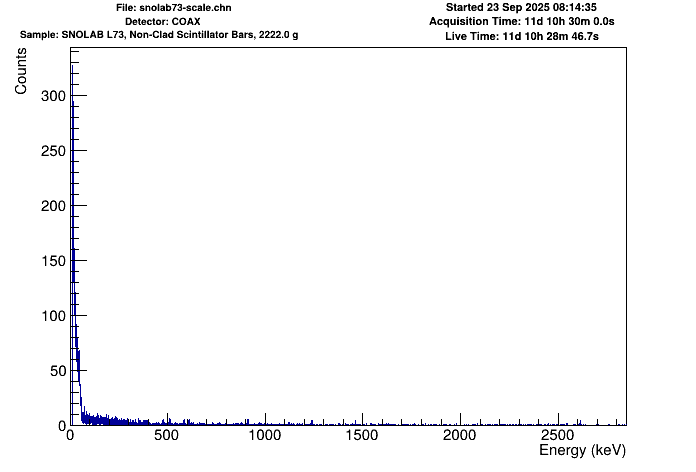Click the 1000 tick label on x-axis
Viewport: 696px width, 472px height.
click(263, 437)
